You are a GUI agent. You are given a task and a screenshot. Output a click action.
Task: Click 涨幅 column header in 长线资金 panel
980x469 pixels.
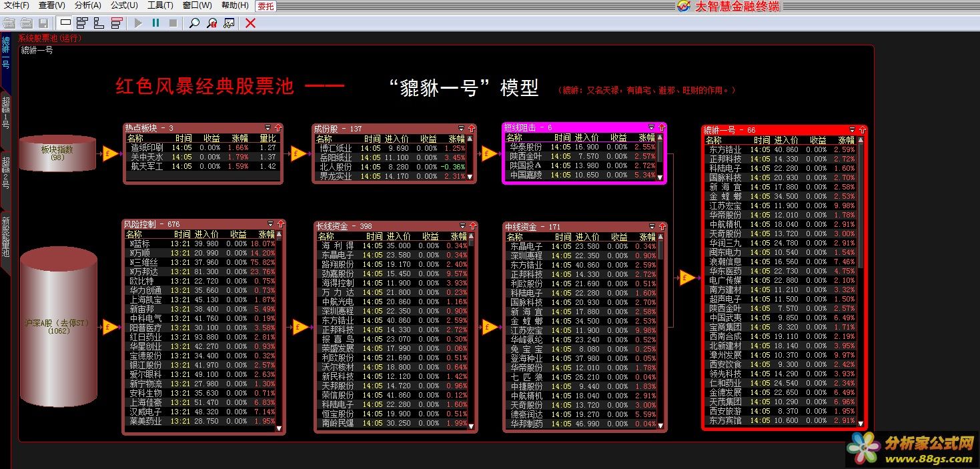pos(458,236)
